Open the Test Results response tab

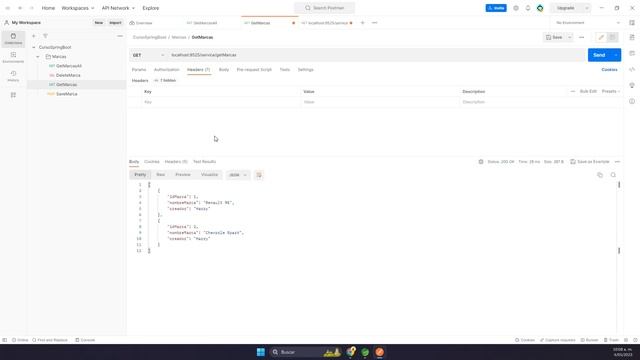click(204, 162)
